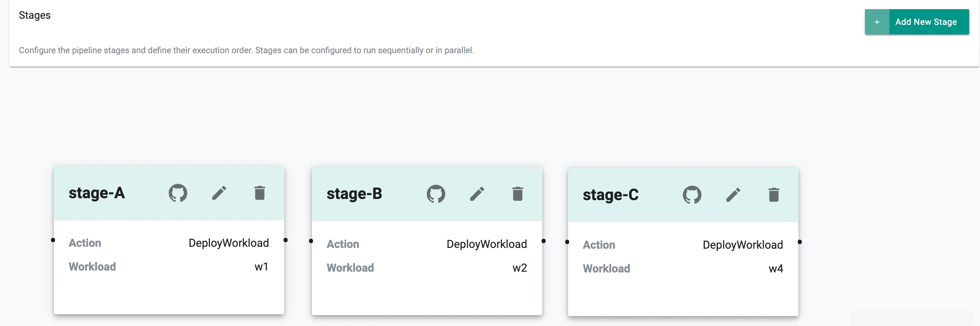The height and width of the screenshot is (326, 980).
Task: Click the DeployWorkload action value in stage-C
Action: [743, 245]
